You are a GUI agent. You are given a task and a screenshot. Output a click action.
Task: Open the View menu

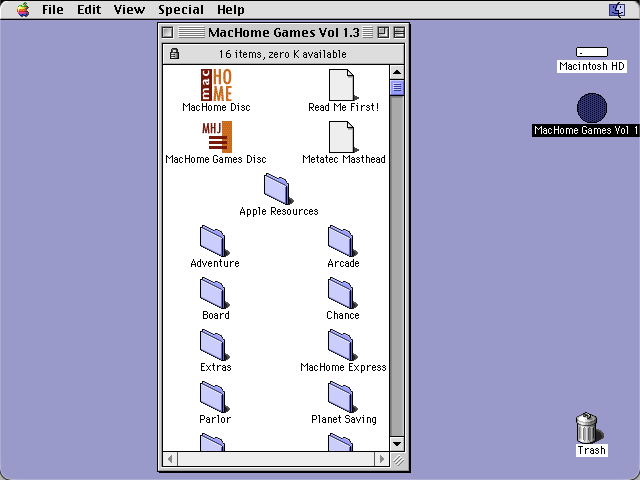click(x=129, y=9)
